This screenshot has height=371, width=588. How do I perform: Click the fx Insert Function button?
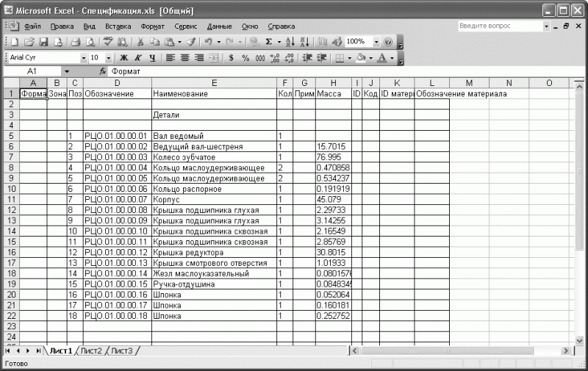102,71
